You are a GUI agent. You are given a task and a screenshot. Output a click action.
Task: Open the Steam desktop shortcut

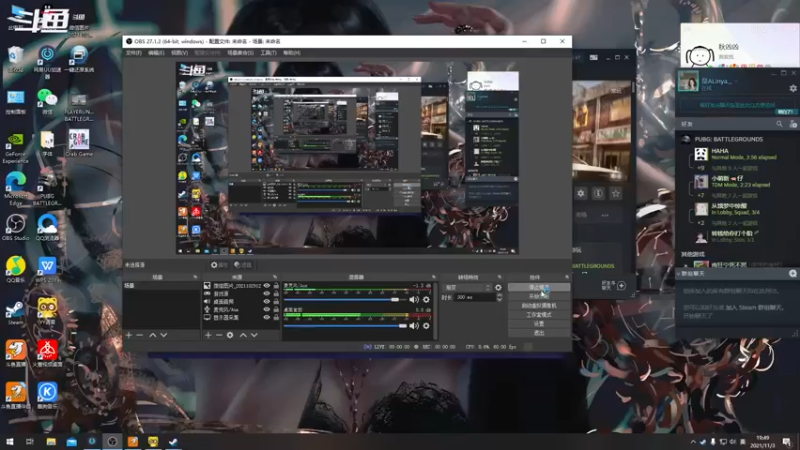point(15,312)
